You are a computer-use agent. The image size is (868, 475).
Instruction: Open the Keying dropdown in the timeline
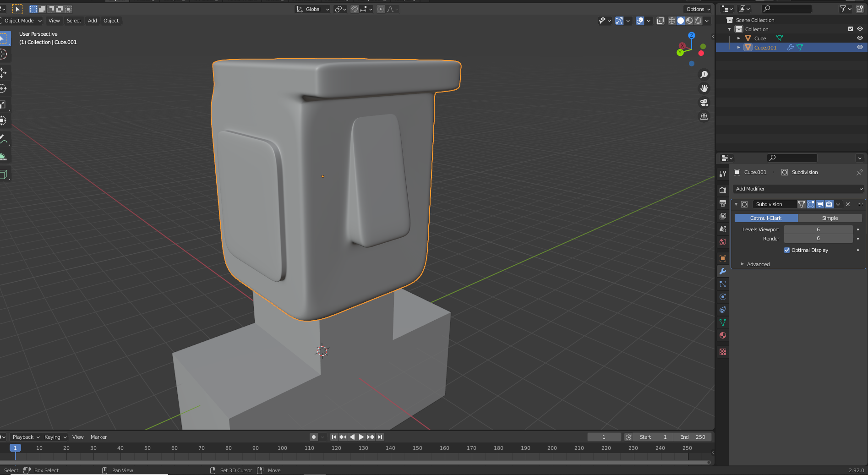55,437
